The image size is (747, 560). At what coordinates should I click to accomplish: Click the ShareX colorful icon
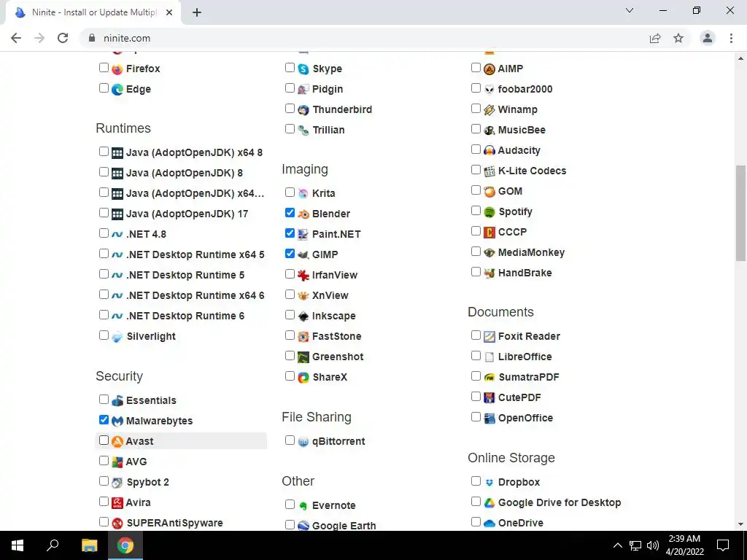(303, 378)
